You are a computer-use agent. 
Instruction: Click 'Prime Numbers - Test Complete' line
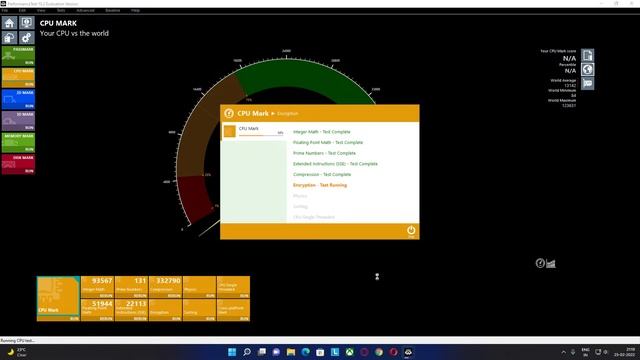coord(324,153)
